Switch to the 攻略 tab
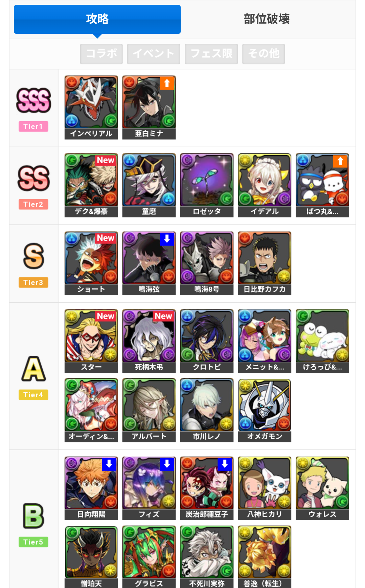Image resolution: width=365 pixels, height=588 pixels. tap(97, 19)
